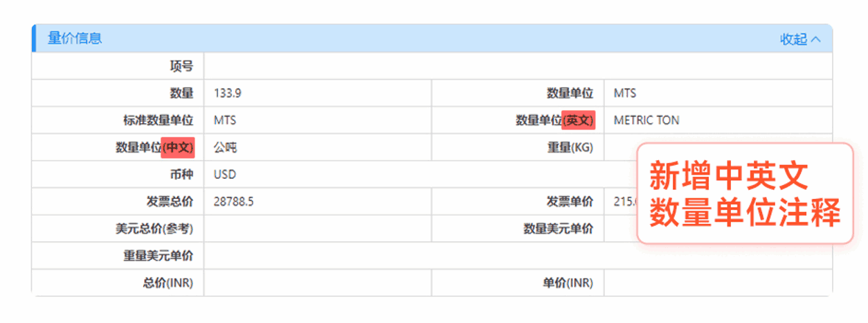Click the 数量 value 133.9

pyautogui.click(x=227, y=93)
